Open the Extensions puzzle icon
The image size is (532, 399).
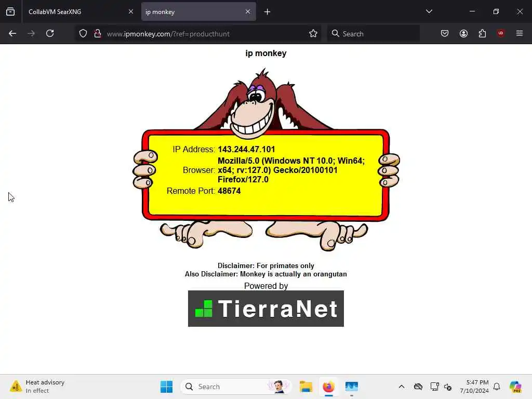pos(482,34)
